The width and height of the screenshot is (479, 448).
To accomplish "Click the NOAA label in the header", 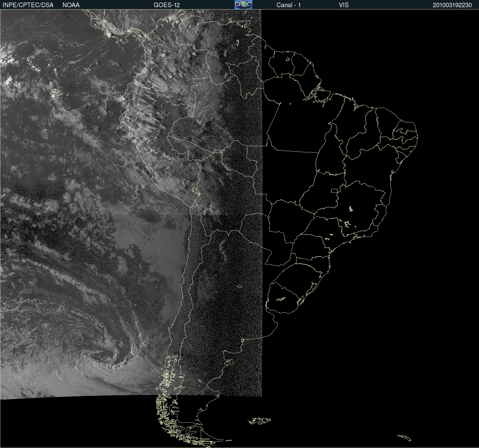I will click(x=71, y=5).
